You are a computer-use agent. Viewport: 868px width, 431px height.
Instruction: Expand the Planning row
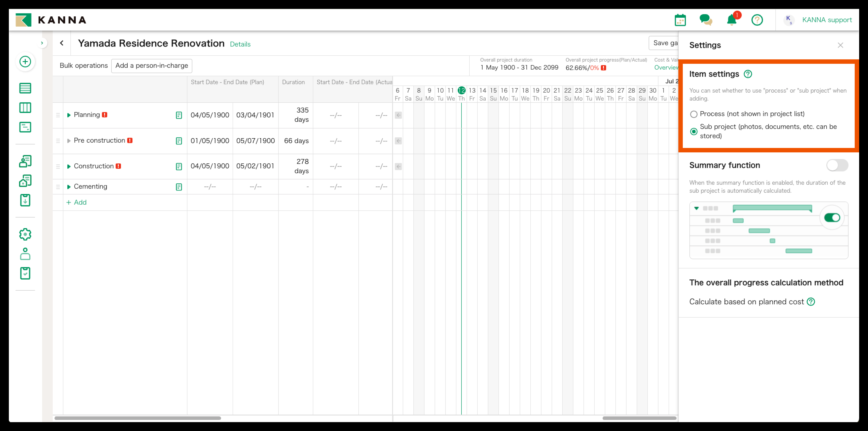coord(69,115)
